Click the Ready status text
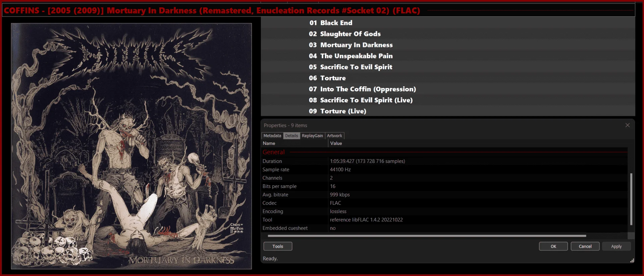Image resolution: width=644 pixels, height=276 pixels. [270, 259]
